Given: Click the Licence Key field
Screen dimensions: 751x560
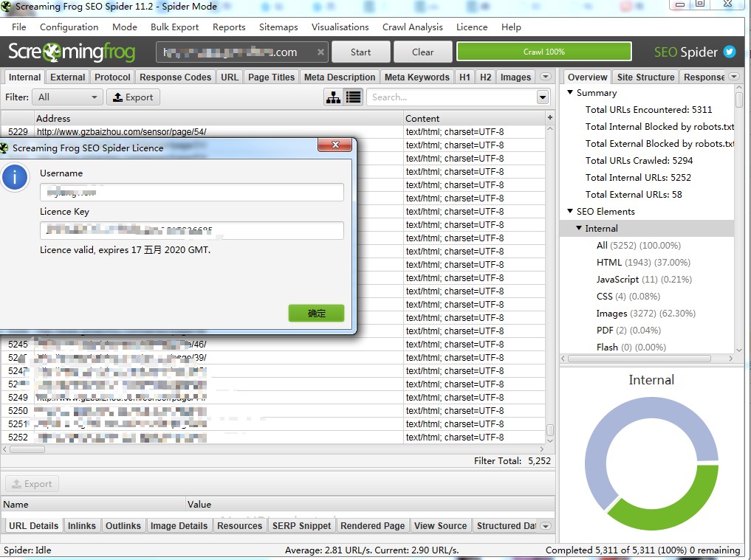Looking at the screenshot, I should (191, 230).
